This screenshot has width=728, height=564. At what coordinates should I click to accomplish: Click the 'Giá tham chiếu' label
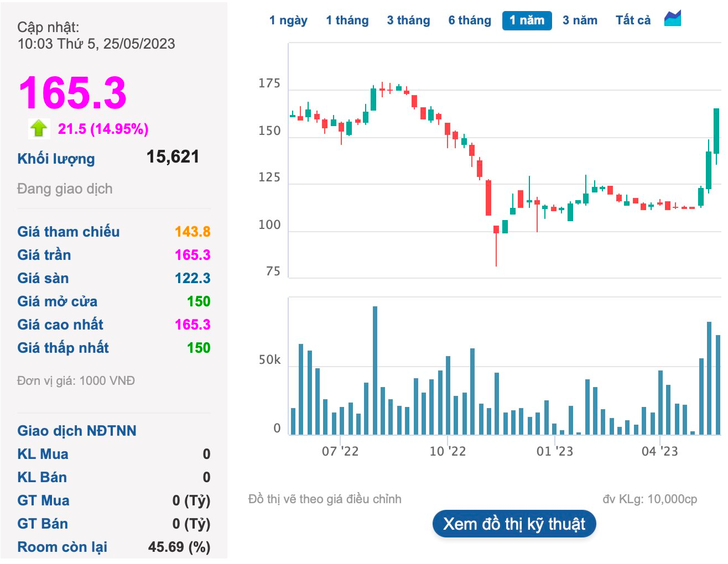68,232
